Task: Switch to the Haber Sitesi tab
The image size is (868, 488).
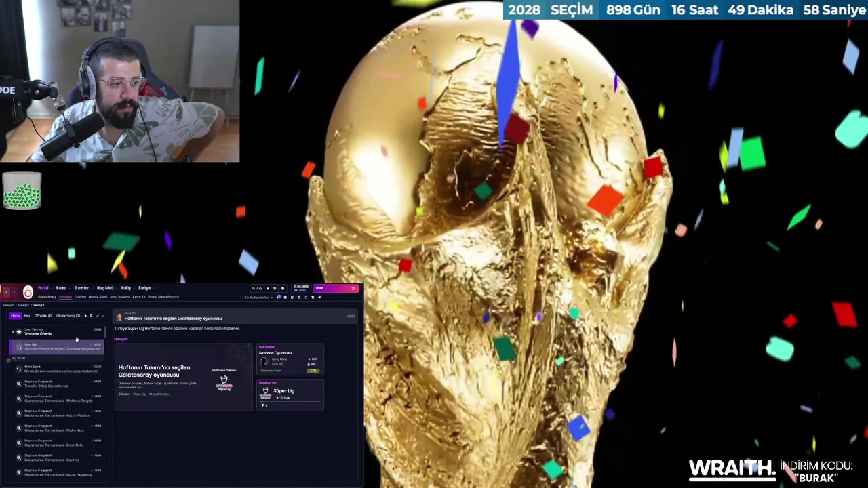Action: (98, 297)
